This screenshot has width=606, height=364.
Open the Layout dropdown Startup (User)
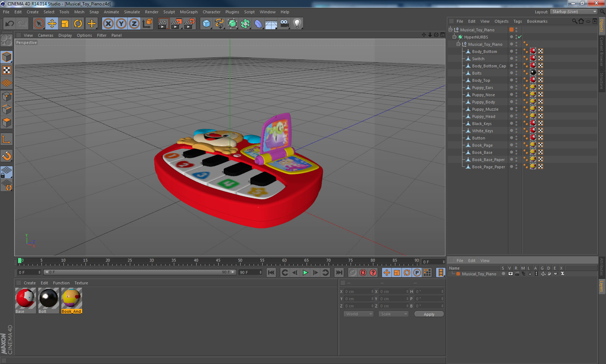574,12
